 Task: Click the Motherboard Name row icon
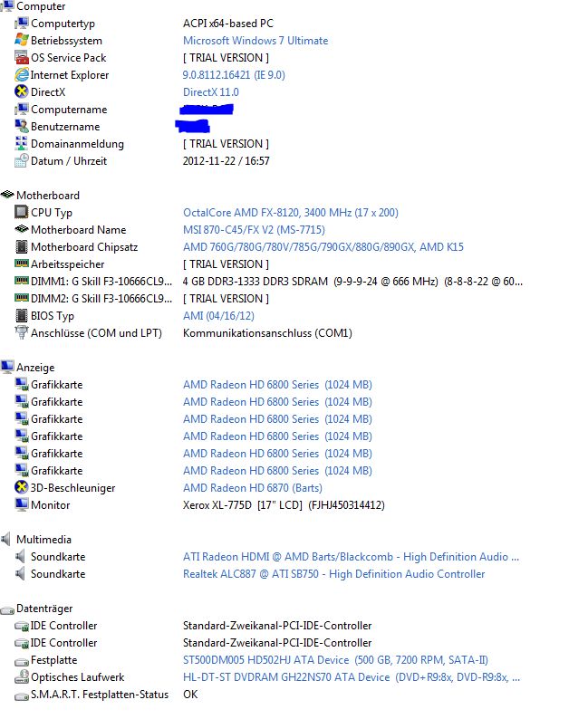tap(21, 229)
